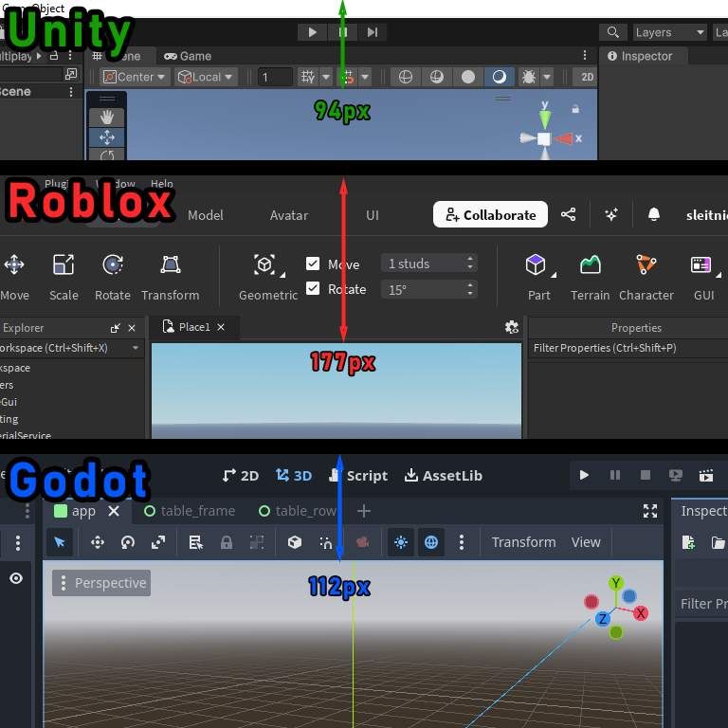This screenshot has width=728, height=728.
Task: Open Roblox's viewport settings gear icon
Action: tap(512, 327)
